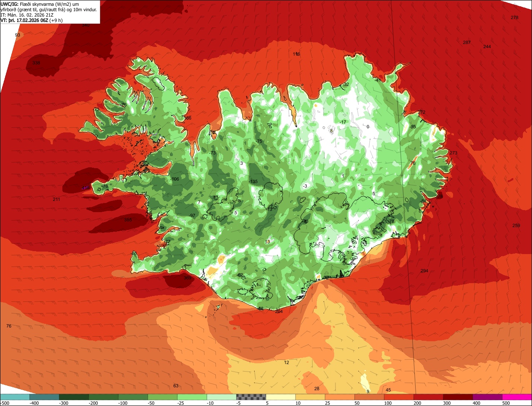The width and height of the screenshot is (532, 406).
Task: Click the -75 value in north Iceland
Action: pyautogui.click(x=259, y=141)
